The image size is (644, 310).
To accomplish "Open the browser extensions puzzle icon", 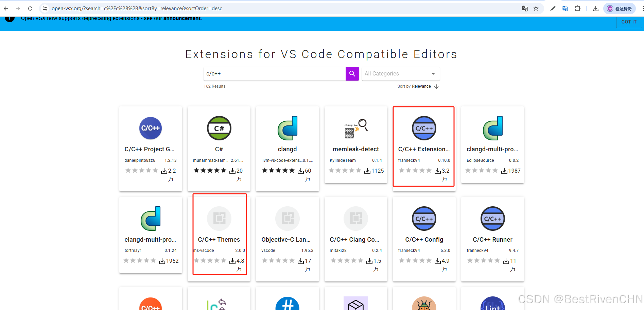I will pos(577,8).
